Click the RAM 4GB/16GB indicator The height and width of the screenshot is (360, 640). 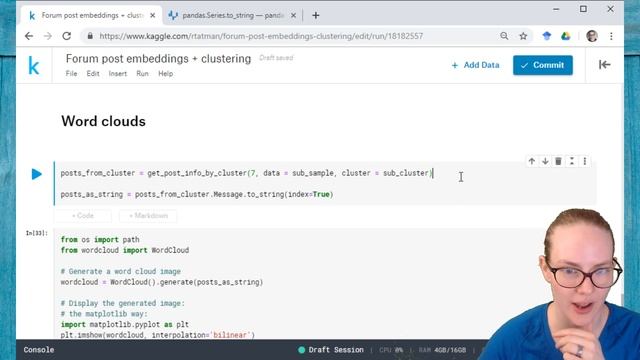click(442, 350)
